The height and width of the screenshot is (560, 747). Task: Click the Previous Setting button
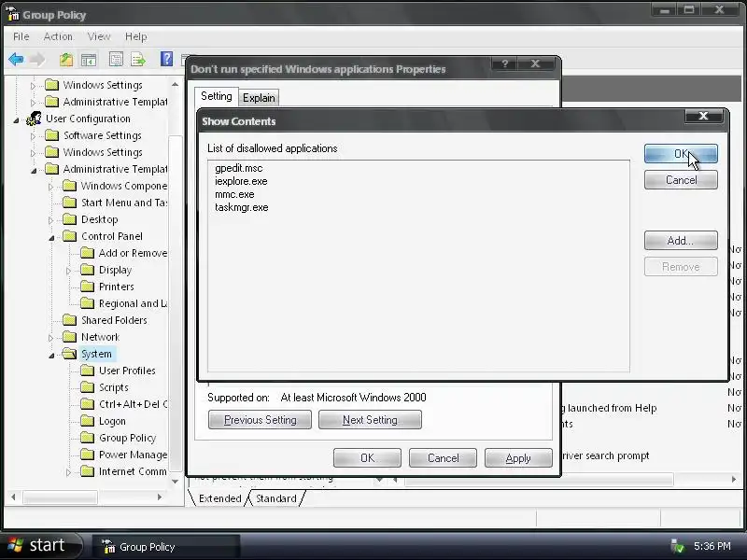click(x=260, y=419)
